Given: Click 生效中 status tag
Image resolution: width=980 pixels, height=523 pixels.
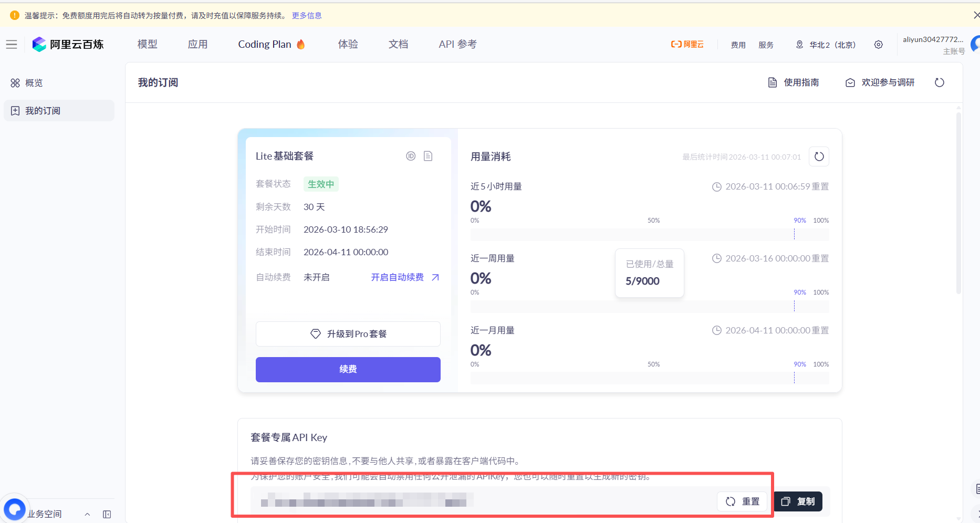Looking at the screenshot, I should click(x=321, y=184).
